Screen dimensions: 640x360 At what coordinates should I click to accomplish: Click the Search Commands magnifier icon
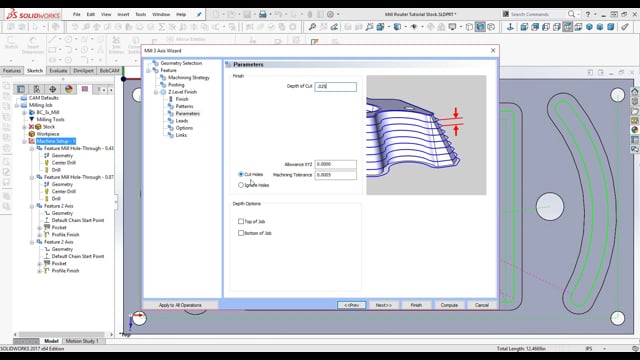[571, 14]
